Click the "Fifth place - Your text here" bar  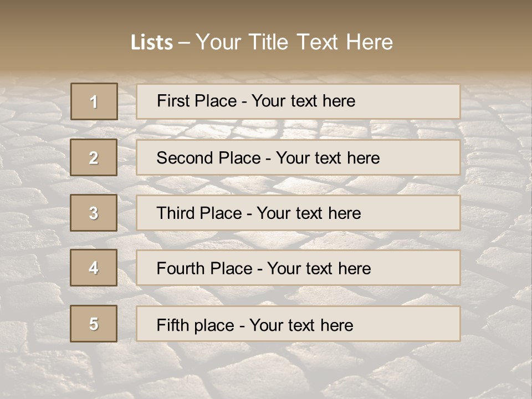(x=298, y=324)
